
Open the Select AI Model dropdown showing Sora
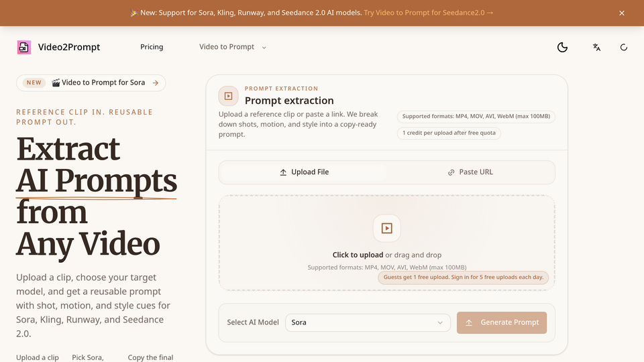(368, 322)
